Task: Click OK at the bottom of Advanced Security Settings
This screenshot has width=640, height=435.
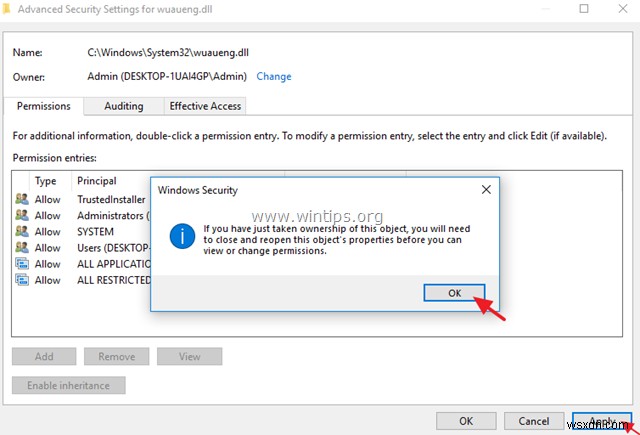Action: pyautogui.click(x=466, y=421)
